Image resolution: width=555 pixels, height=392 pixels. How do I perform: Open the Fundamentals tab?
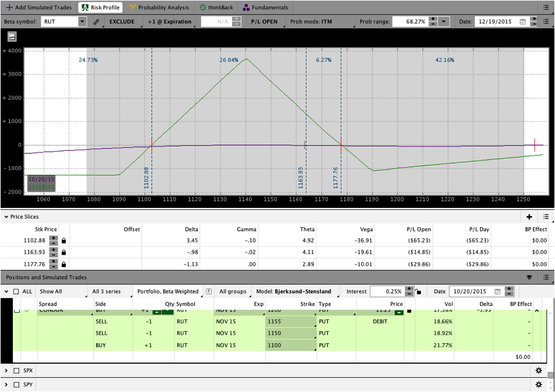[266, 7]
